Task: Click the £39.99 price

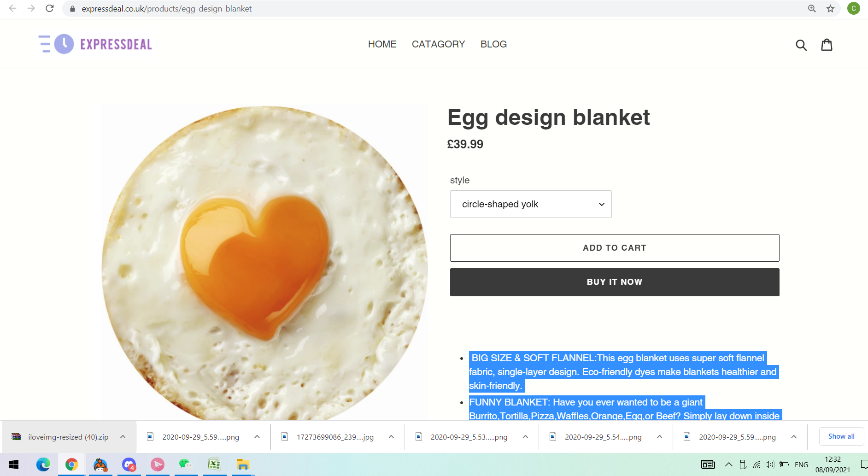Action: pyautogui.click(x=465, y=144)
